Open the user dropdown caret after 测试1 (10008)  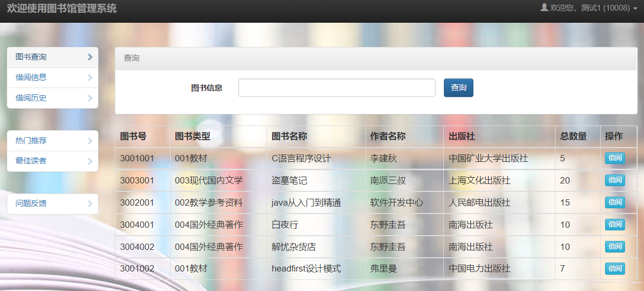[x=635, y=8]
